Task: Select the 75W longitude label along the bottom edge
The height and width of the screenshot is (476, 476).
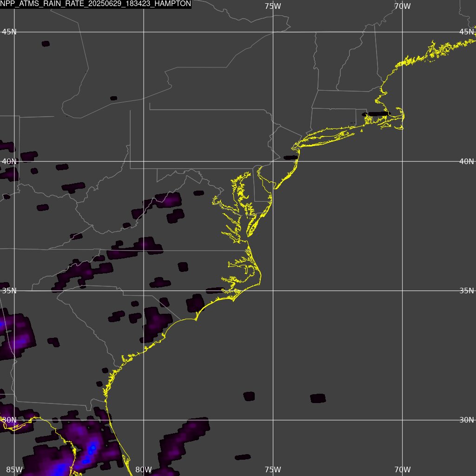Action: coord(272,469)
